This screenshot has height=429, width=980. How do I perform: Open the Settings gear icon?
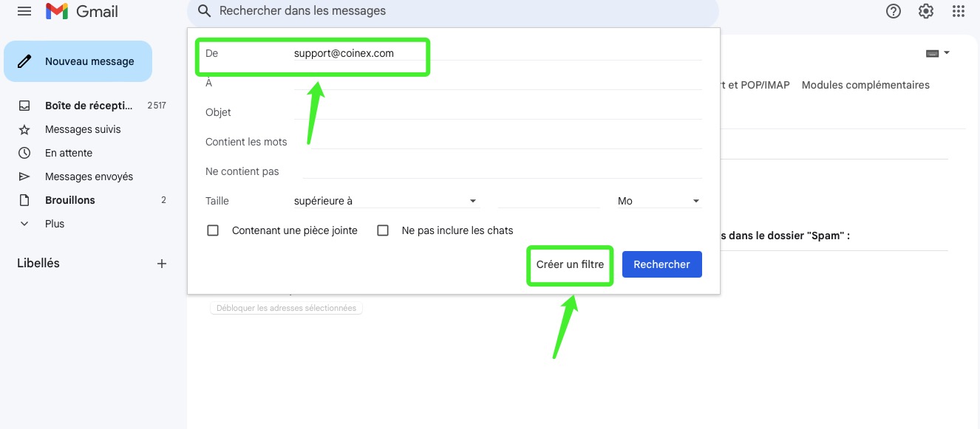pos(925,12)
